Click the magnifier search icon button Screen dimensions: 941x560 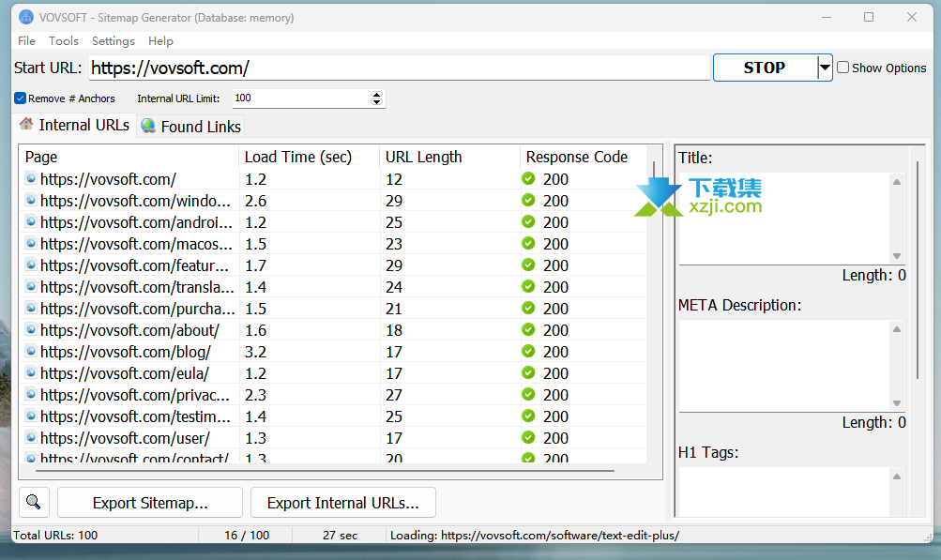click(34, 503)
